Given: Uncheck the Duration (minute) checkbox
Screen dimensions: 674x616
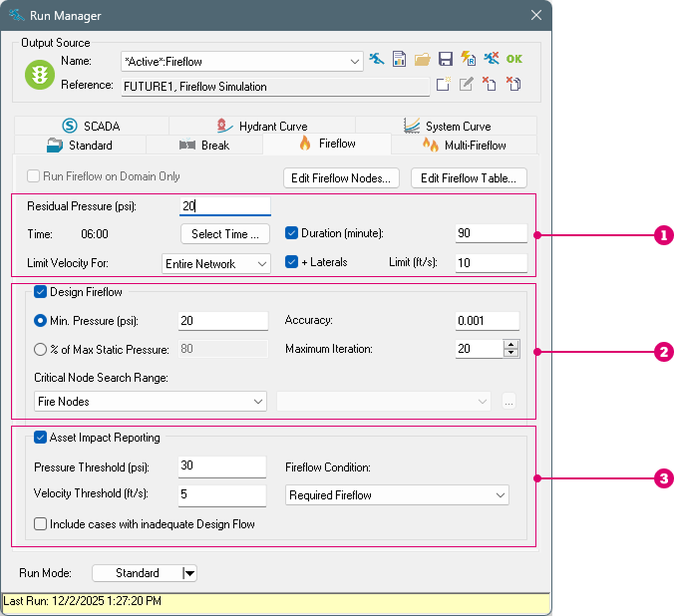Looking at the screenshot, I should 291,233.
